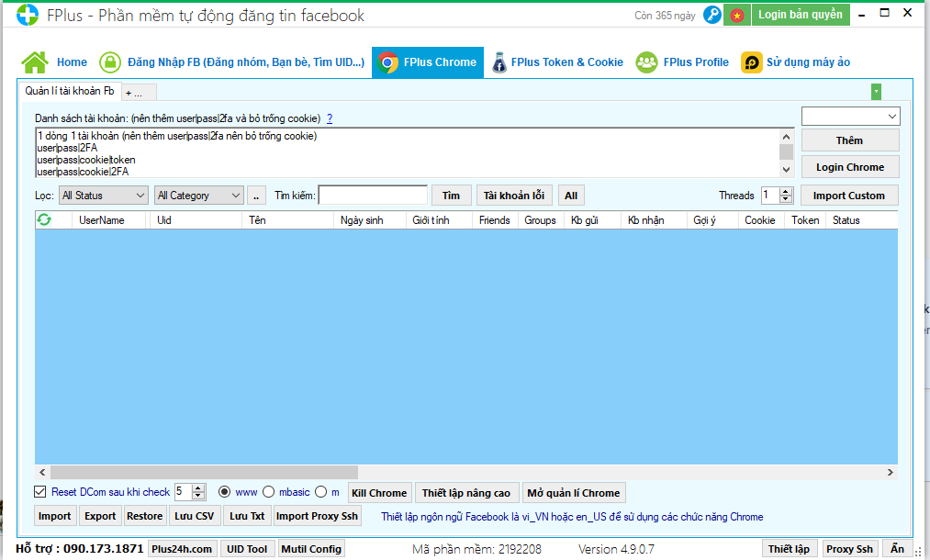Open the Quản lí tài khoản Fb tab
The image size is (930, 560).
70,91
